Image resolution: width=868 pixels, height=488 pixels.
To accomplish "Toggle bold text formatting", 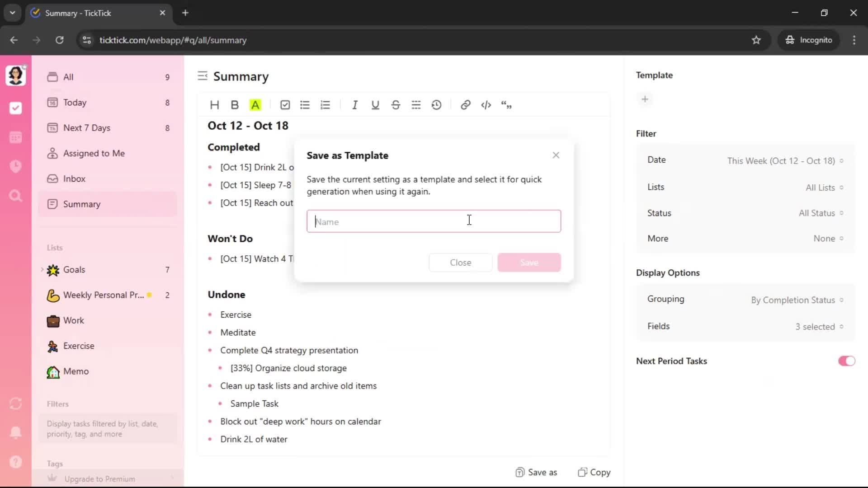I will coord(235,105).
